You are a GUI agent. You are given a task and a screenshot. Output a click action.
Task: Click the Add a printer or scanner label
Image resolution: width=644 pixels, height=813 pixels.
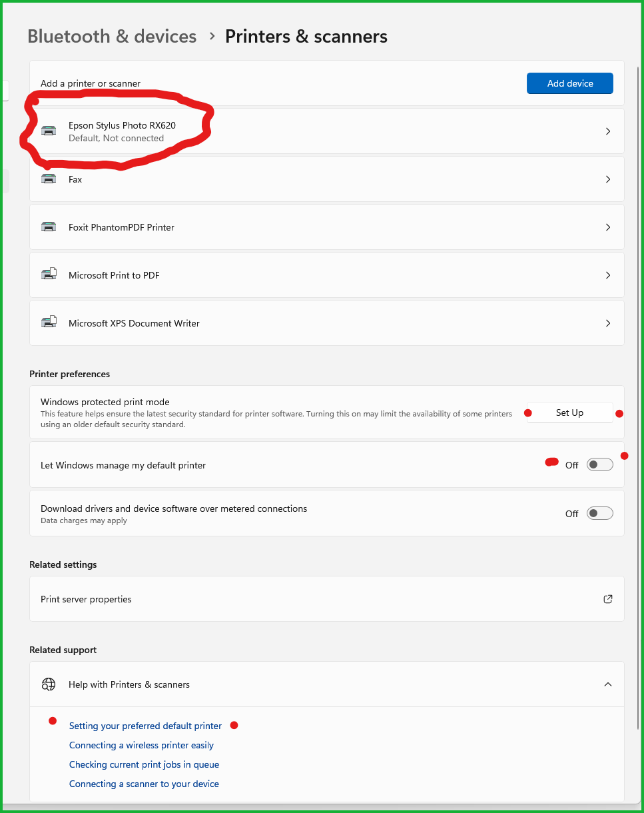point(91,83)
